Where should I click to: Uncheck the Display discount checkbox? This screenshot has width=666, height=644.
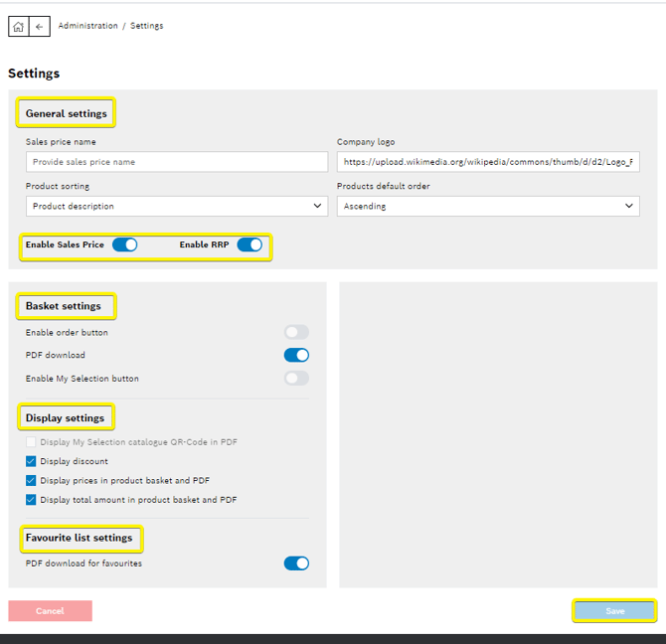[x=32, y=461]
